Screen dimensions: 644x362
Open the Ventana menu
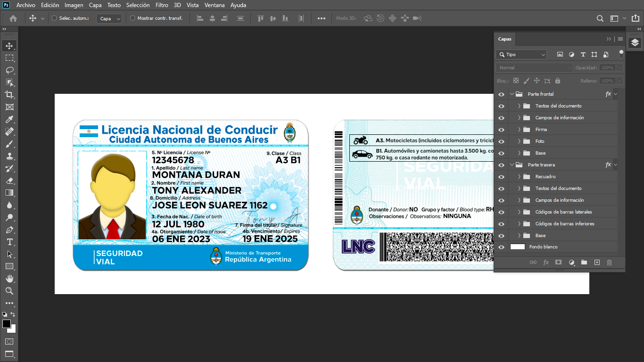[x=215, y=5]
